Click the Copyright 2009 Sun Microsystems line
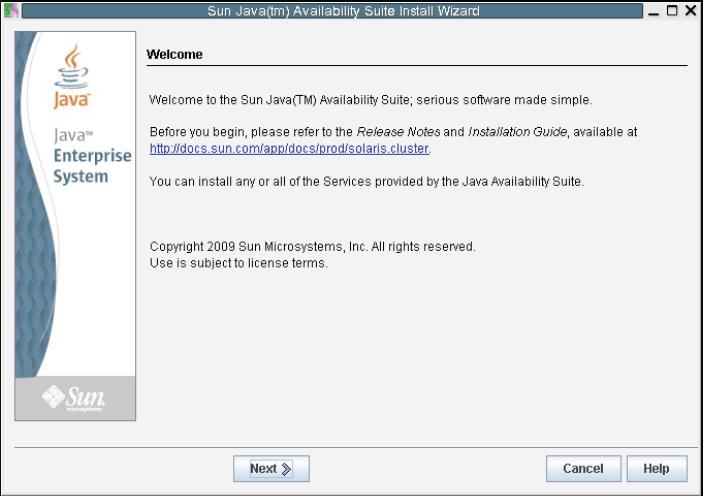Viewport: 704px width, 502px height. (x=312, y=247)
